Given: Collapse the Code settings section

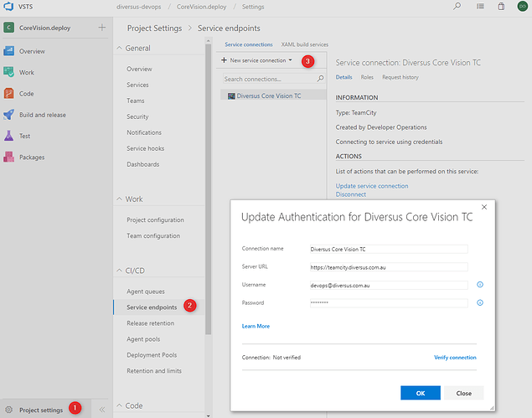Looking at the screenshot, I should tap(119, 405).
